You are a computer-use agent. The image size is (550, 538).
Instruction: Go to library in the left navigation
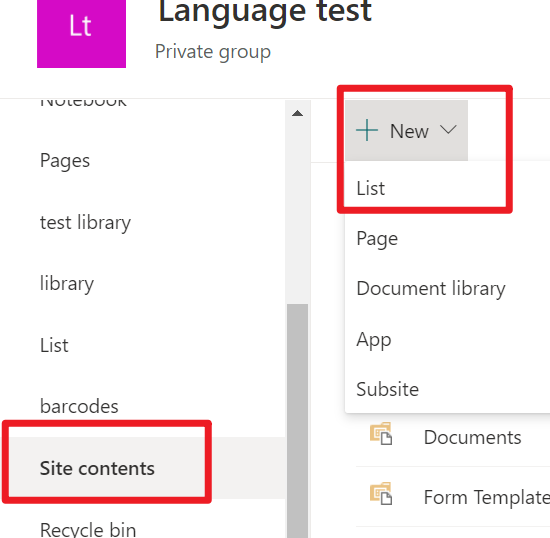point(67,284)
